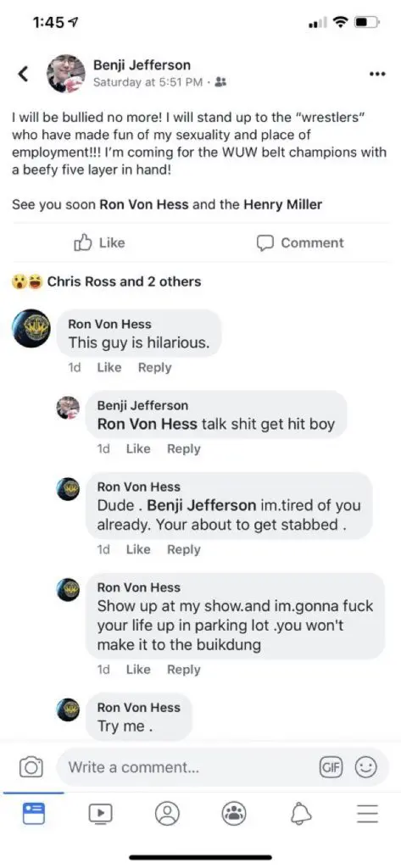Open the hamburger menu icon
Image resolution: width=401 pixels, height=868 pixels.
point(366,813)
